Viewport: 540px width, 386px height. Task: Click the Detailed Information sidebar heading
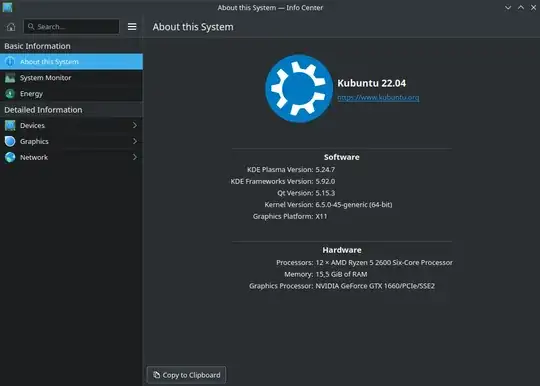click(43, 110)
